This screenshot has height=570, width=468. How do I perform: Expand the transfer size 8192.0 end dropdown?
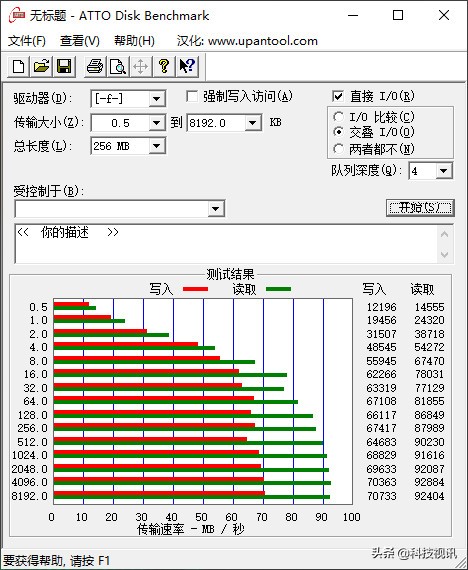click(253, 123)
